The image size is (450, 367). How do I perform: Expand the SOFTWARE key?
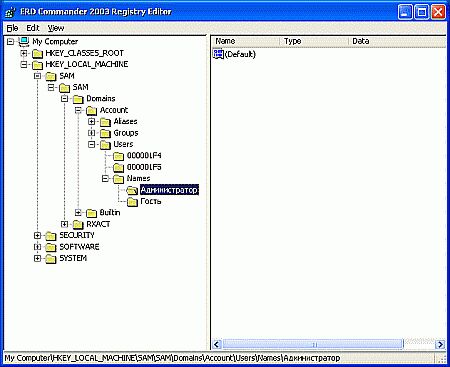pos(37,247)
